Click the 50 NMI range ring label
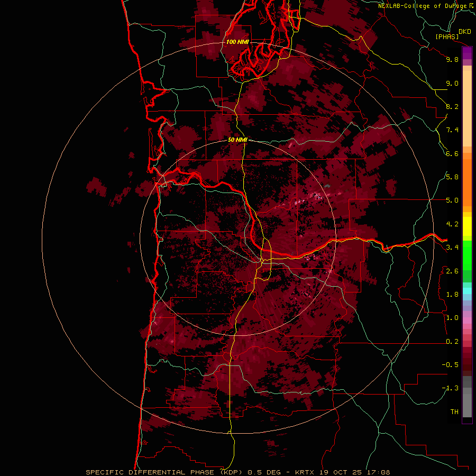This screenshot has width=476, height=476. [x=237, y=140]
